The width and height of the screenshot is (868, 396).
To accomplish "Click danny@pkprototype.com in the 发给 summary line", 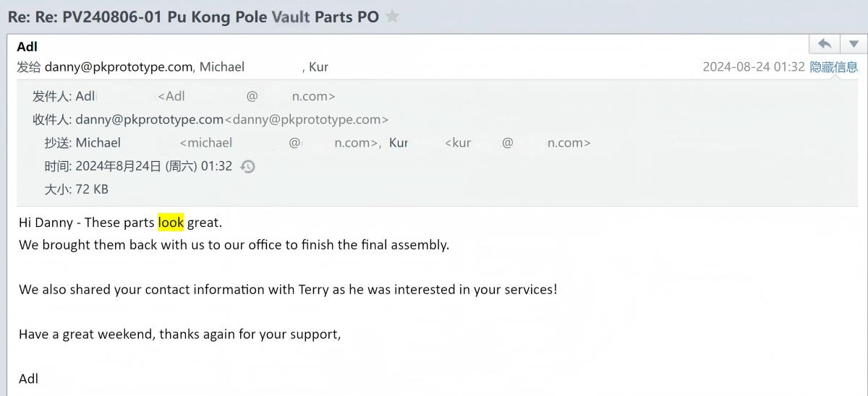I will 119,67.
